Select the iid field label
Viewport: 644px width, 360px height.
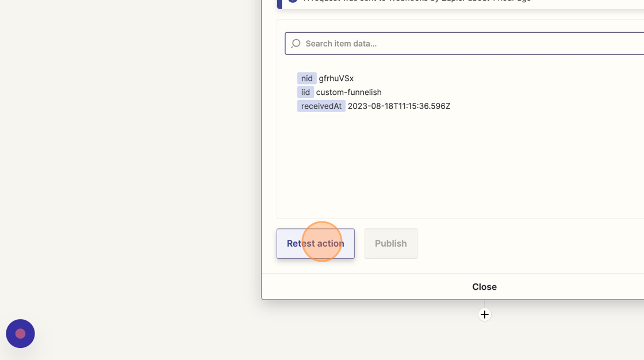pyautogui.click(x=305, y=93)
